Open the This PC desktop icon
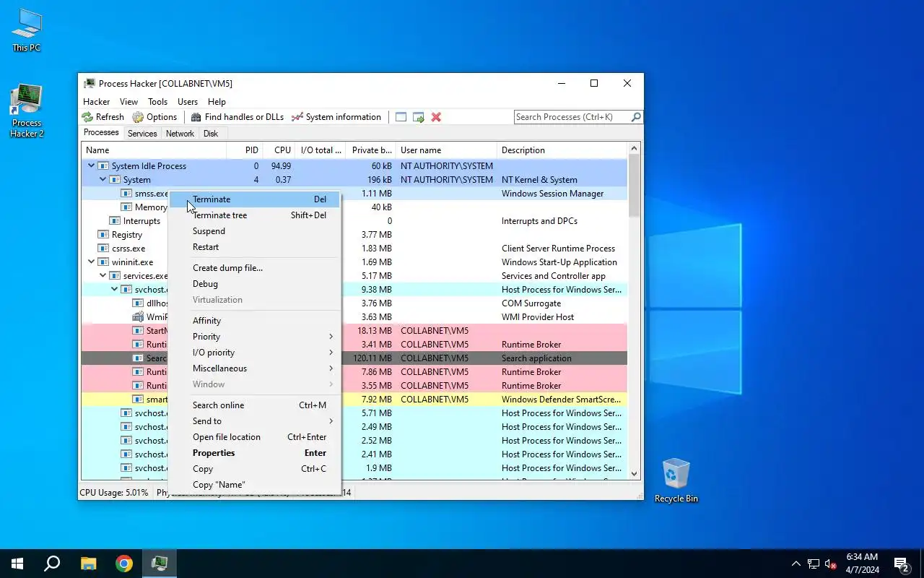924x578 pixels. pos(27,30)
